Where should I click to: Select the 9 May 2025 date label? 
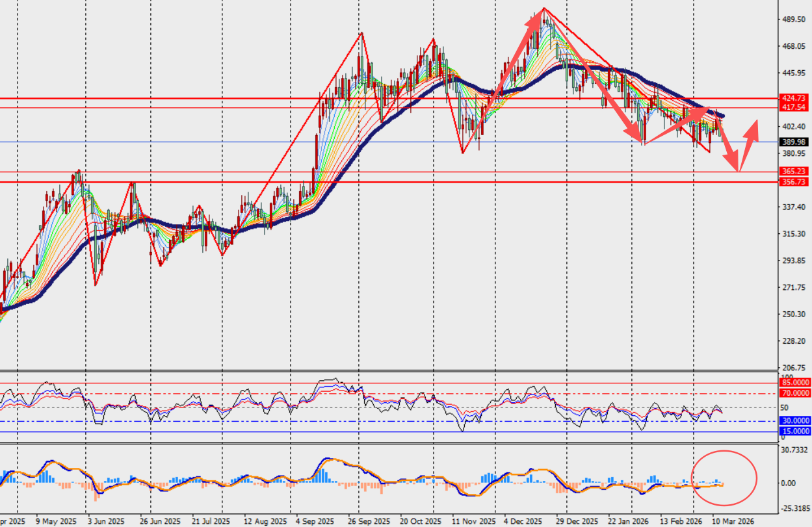pyautogui.click(x=55, y=521)
